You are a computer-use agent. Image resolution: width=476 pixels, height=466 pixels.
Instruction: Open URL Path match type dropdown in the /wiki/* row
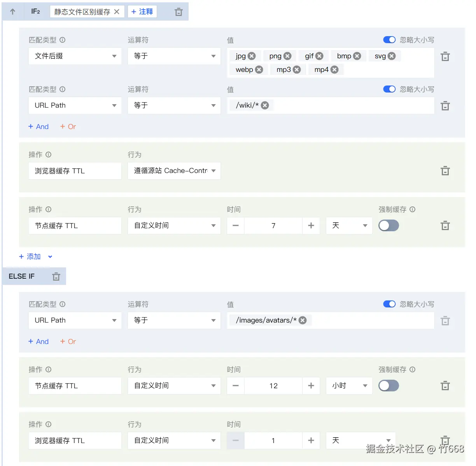tap(75, 105)
